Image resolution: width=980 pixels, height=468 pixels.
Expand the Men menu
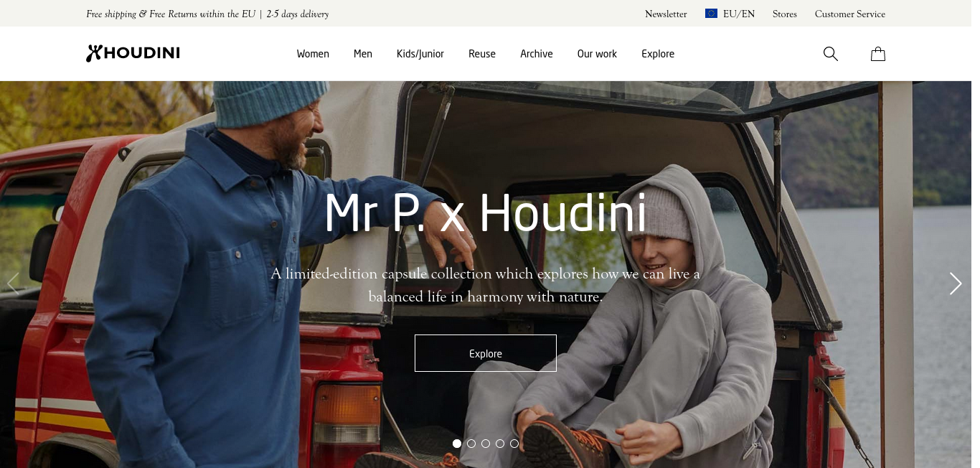tap(363, 54)
